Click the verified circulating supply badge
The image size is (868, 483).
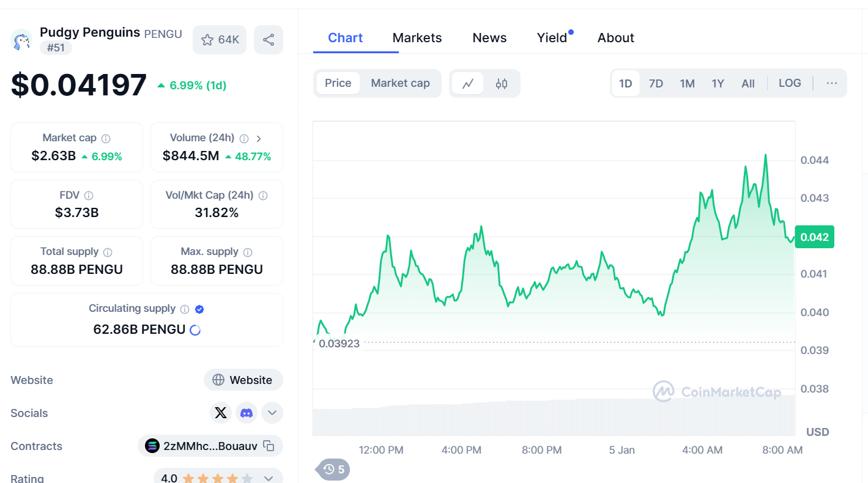[x=199, y=309]
